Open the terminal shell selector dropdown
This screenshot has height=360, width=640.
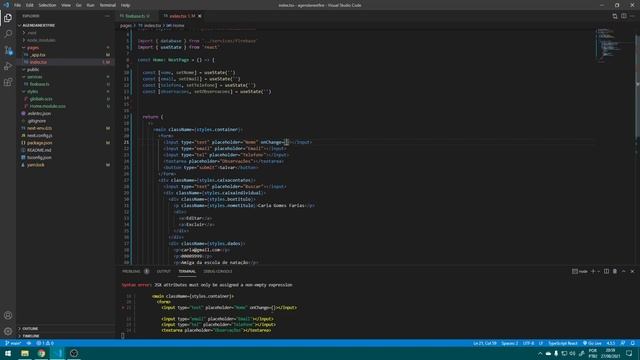coord(599,271)
